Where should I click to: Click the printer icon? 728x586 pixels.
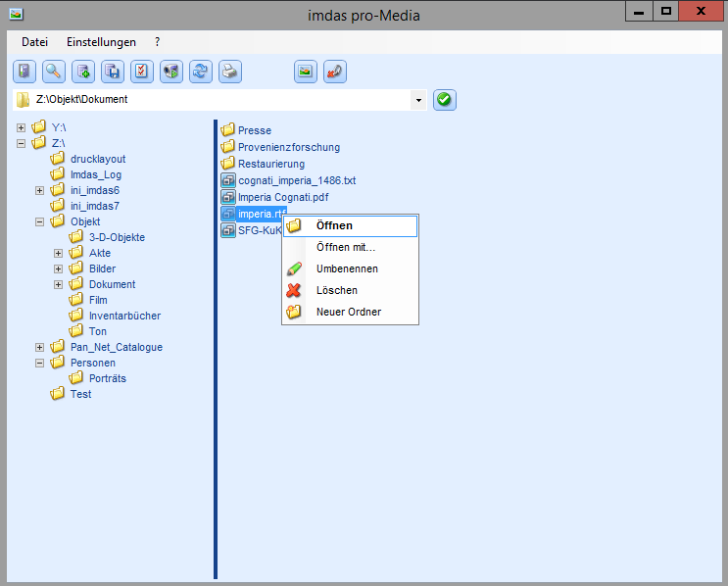tap(230, 72)
